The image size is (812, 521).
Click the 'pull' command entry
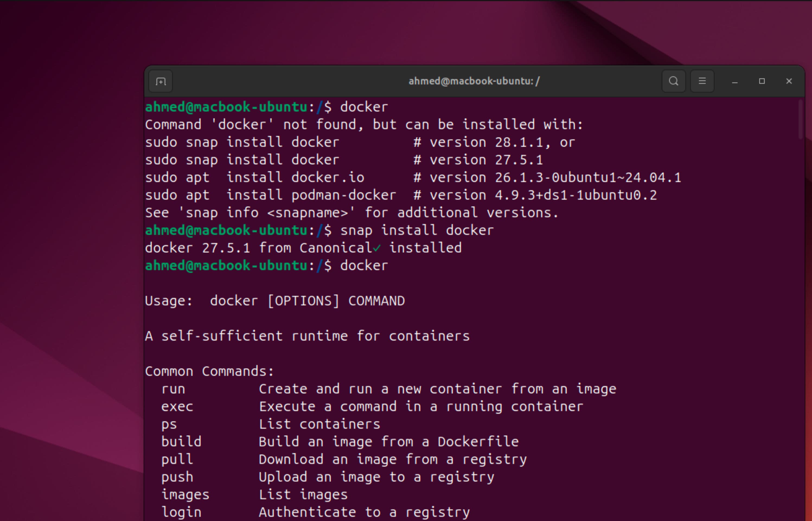coord(177,459)
